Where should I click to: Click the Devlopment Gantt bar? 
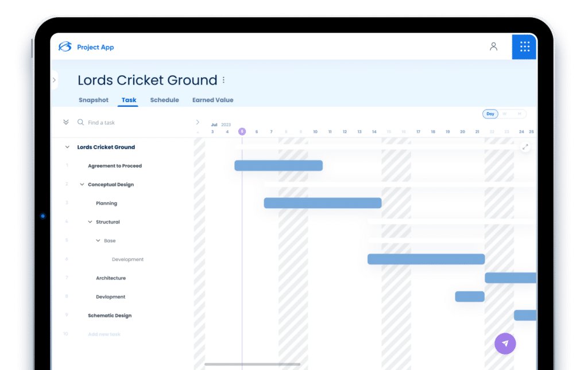(470, 297)
